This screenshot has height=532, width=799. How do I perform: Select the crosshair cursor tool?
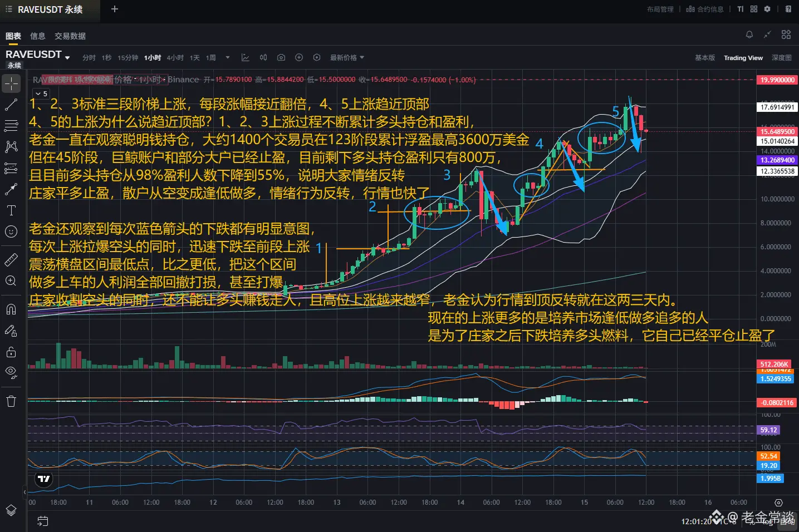click(11, 83)
